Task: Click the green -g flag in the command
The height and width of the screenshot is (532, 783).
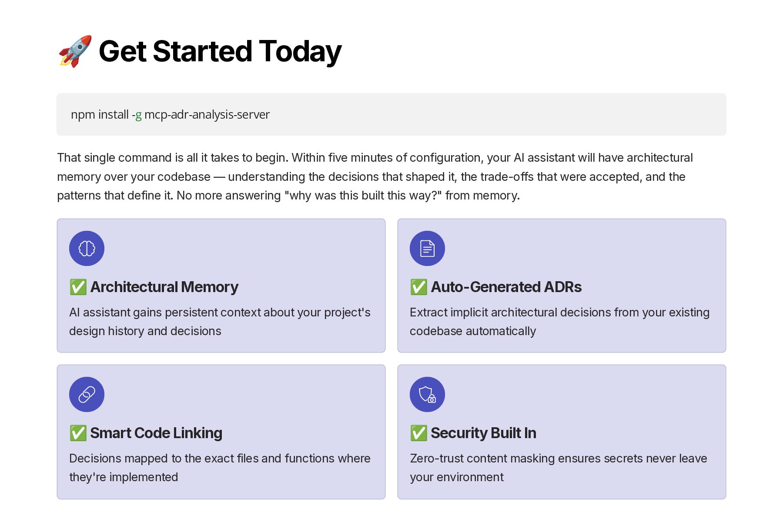Action: click(x=137, y=115)
